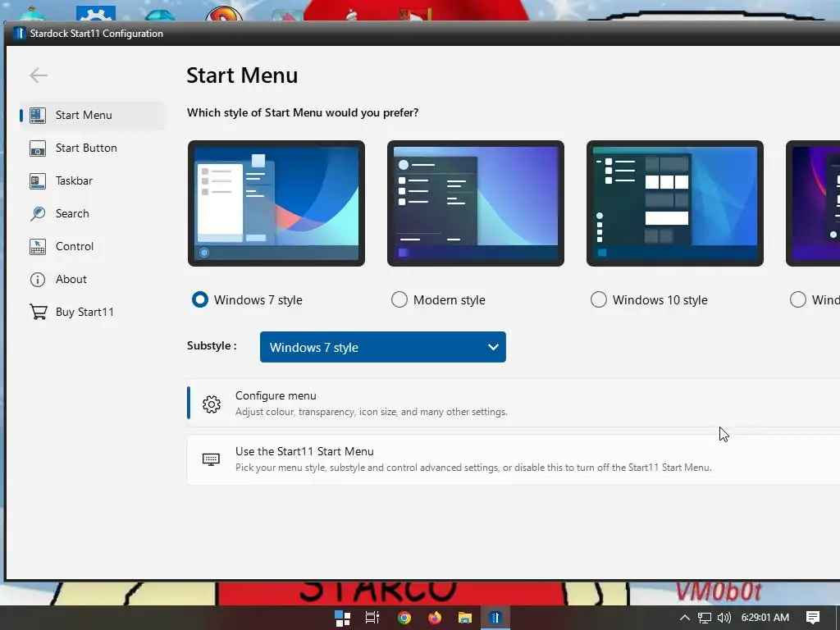Click the Control keyboard icon
The width and height of the screenshot is (840, 630).
tap(38, 246)
